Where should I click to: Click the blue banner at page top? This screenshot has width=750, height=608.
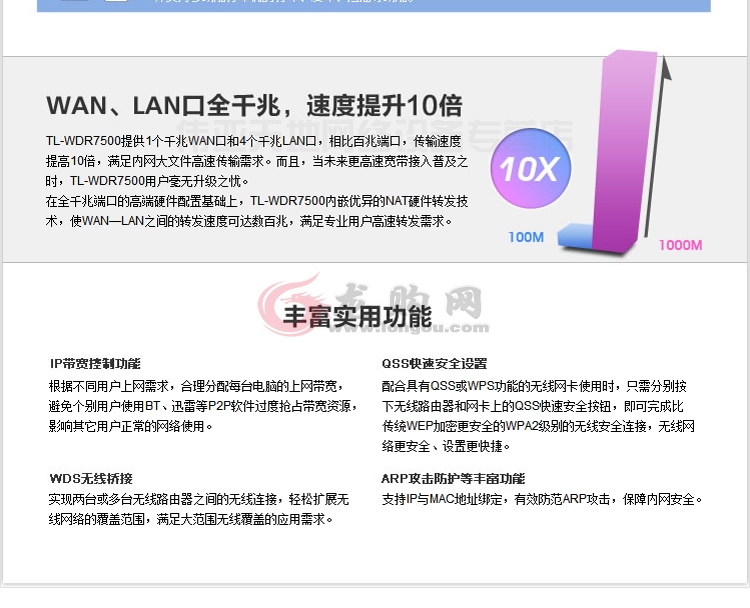[x=374, y=5]
